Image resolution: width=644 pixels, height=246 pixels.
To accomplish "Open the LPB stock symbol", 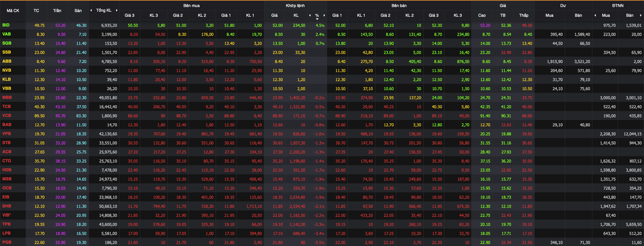I will pos(6,233).
